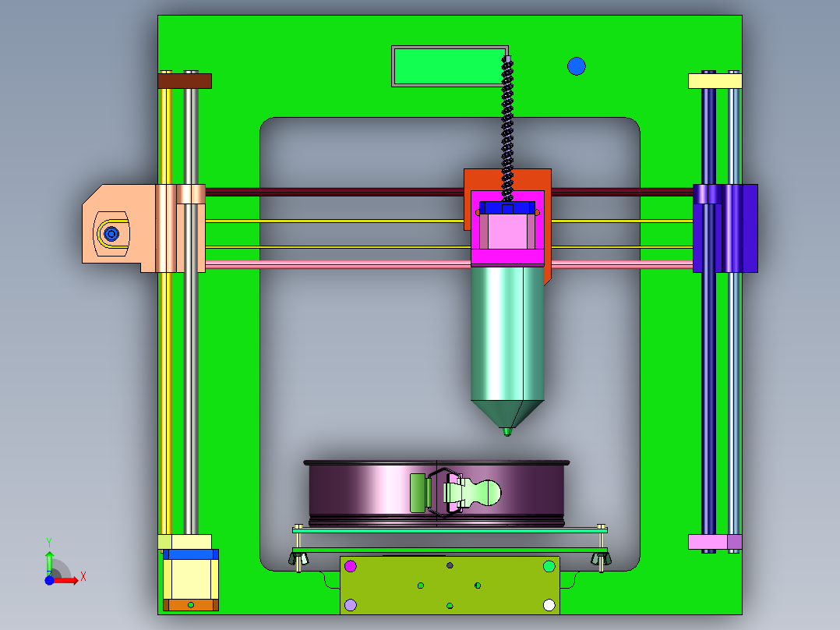Click the large green hole on the olive plate's corner
Screen dimensions: 840x630
click(549, 566)
